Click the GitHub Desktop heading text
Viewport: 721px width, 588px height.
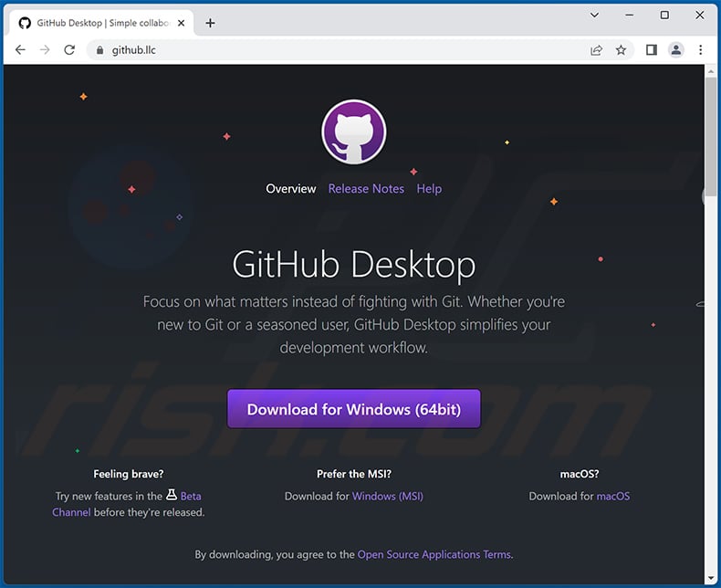point(353,265)
